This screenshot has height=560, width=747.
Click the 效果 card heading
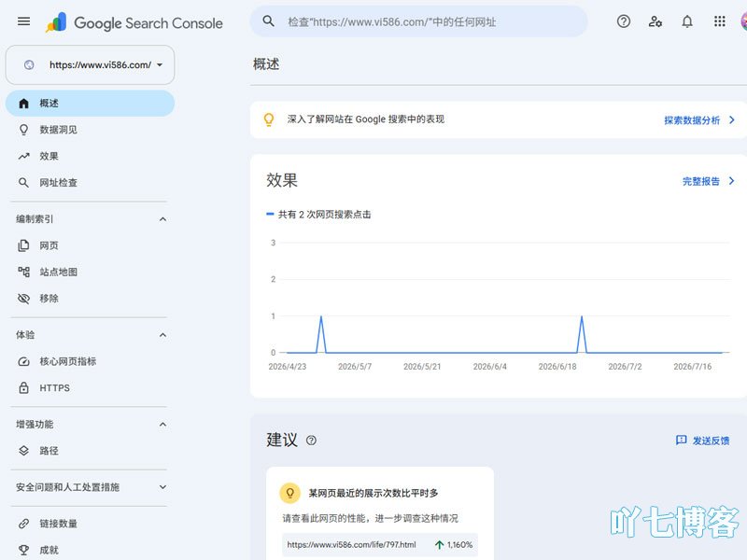click(282, 180)
